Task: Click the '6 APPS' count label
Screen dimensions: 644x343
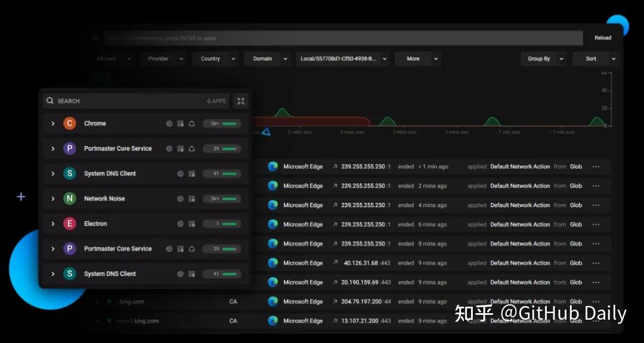Action: 216,101
